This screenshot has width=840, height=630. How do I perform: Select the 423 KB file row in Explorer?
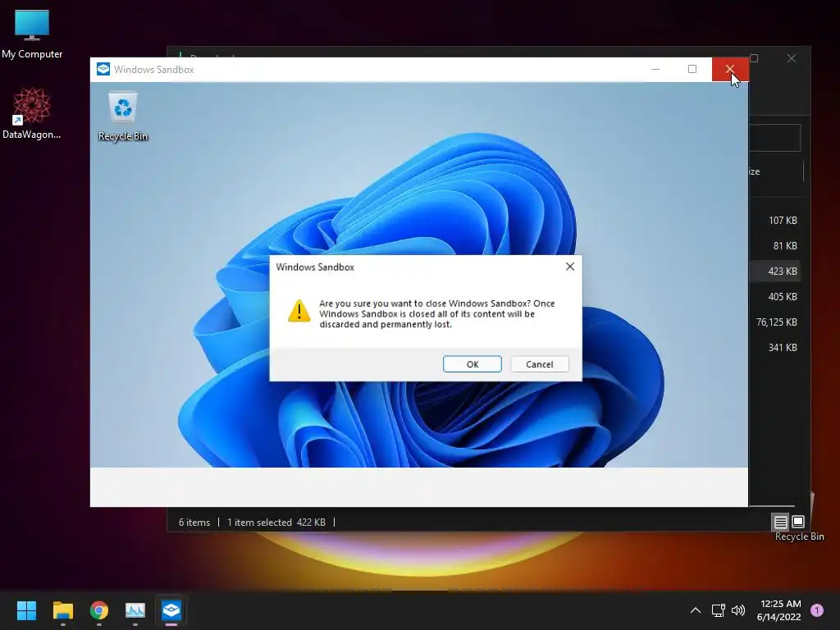[x=775, y=271]
